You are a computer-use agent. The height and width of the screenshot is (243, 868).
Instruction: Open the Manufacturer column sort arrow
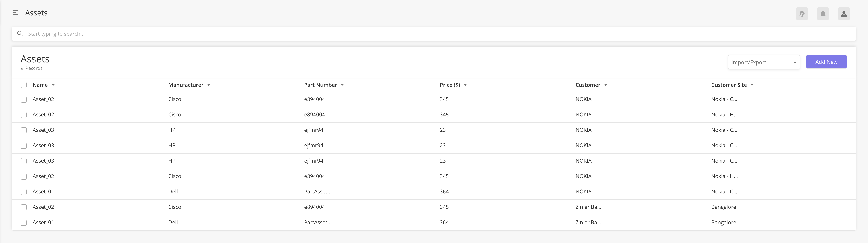209,85
